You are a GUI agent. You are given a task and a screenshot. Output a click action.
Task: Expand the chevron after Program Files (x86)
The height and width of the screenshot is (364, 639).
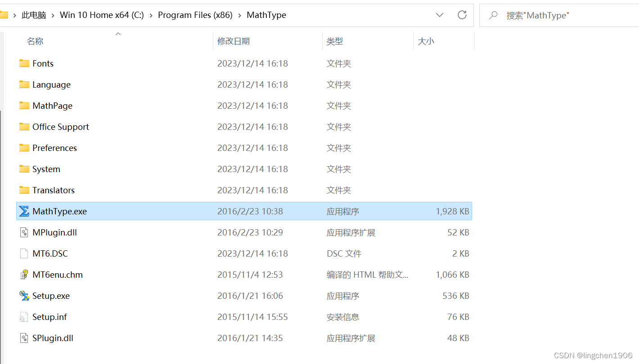pyautogui.click(x=240, y=15)
